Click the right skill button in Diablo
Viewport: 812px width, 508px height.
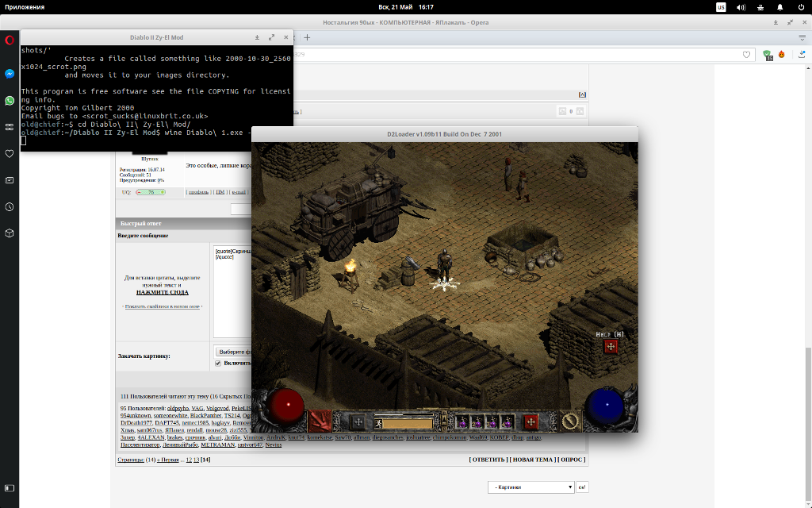(569, 421)
